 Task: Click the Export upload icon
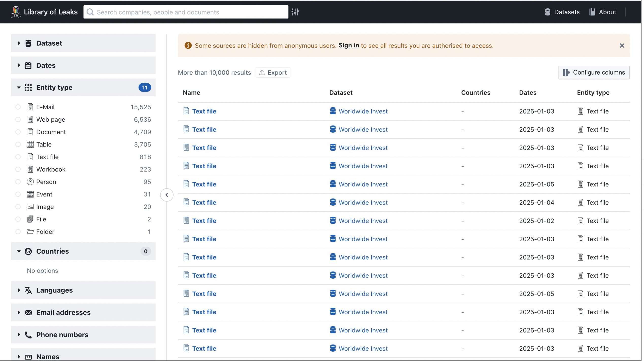pyautogui.click(x=262, y=73)
